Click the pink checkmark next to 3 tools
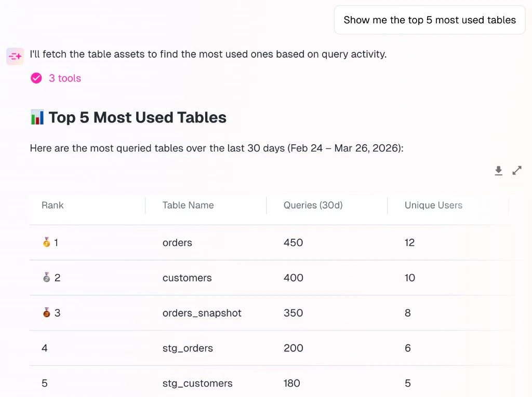The width and height of the screenshot is (532, 397). point(36,78)
